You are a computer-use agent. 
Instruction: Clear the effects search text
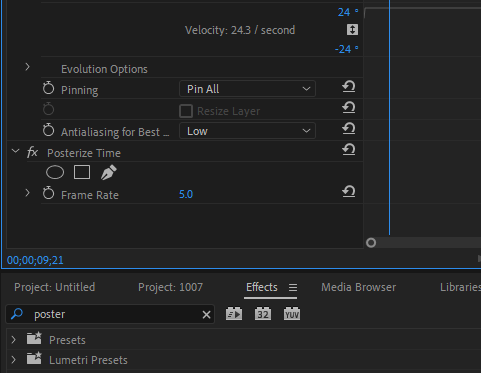coord(206,314)
